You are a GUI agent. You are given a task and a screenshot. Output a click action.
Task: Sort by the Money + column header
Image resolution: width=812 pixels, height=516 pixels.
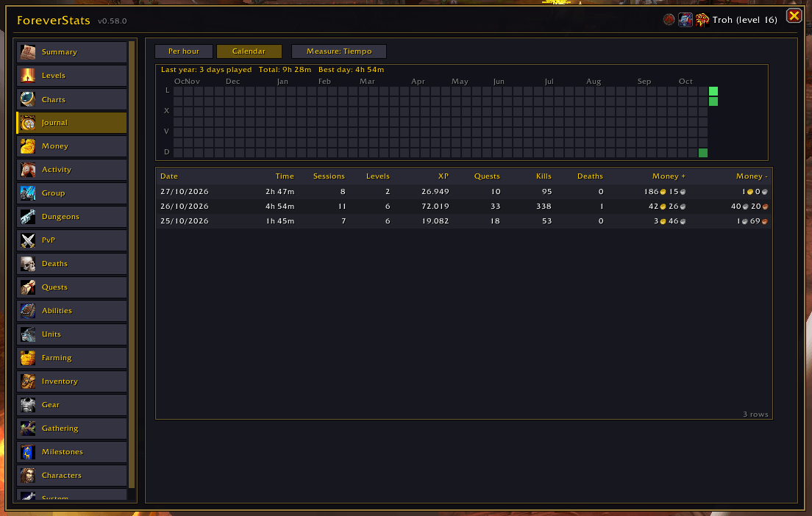click(x=669, y=176)
